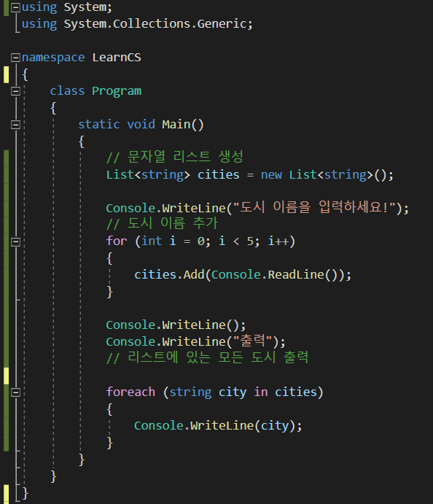The image size is (433, 504).
Task: Collapse the using directives block
Action: pos(15,7)
